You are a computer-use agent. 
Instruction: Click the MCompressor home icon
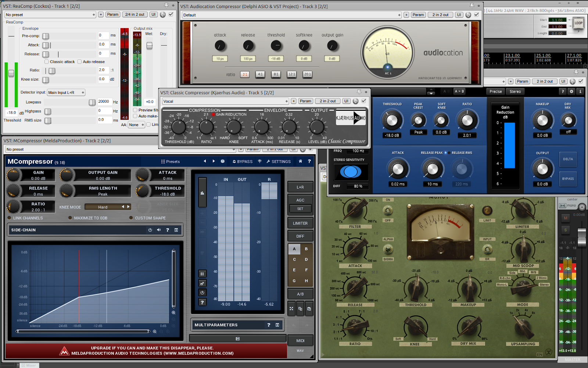[x=300, y=161]
